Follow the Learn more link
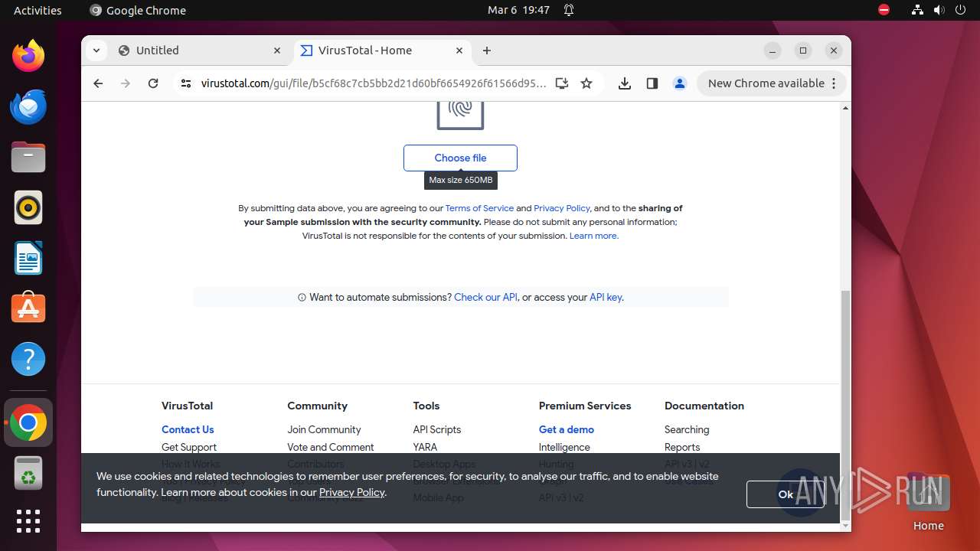This screenshot has height=551, width=980. pyautogui.click(x=594, y=236)
